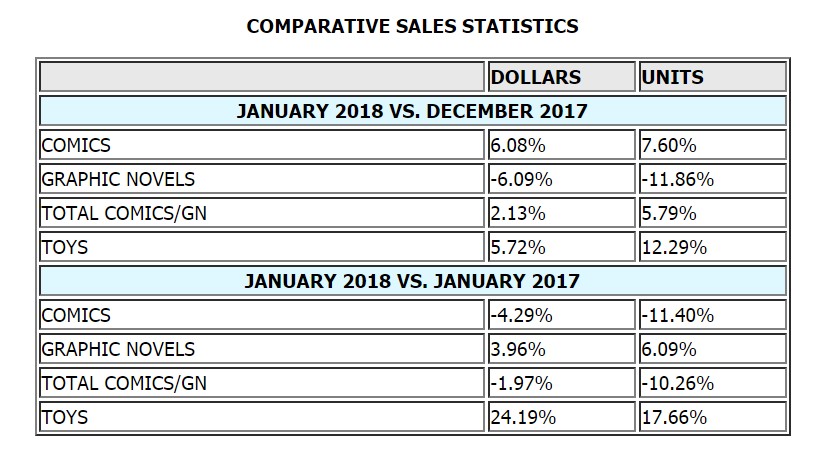This screenshot has height=450, width=822.
Task: Click the Comparative Sales Statistics title
Action: click(x=413, y=26)
